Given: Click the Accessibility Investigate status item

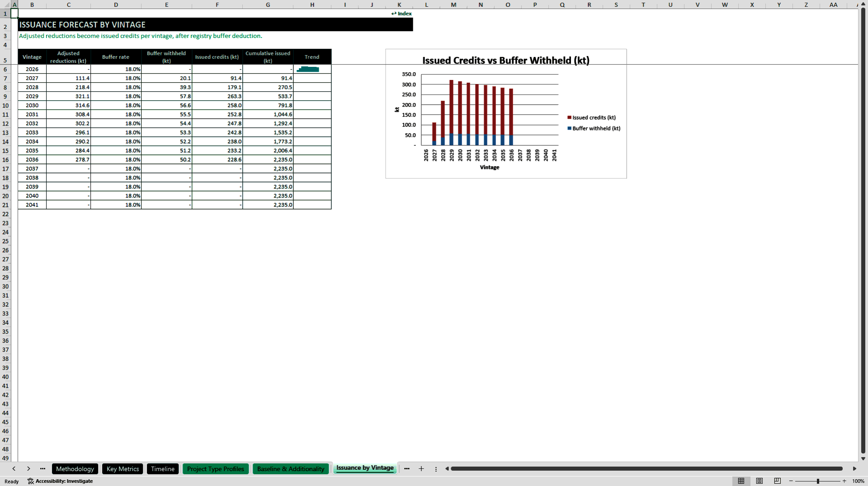Looking at the screenshot, I should tap(60, 481).
